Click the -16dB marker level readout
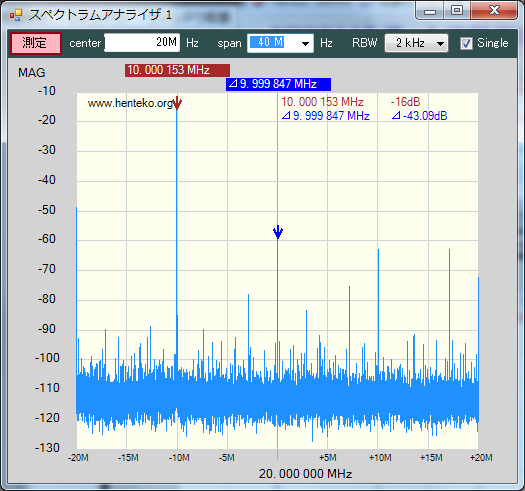This screenshot has width=525, height=491. (x=405, y=102)
